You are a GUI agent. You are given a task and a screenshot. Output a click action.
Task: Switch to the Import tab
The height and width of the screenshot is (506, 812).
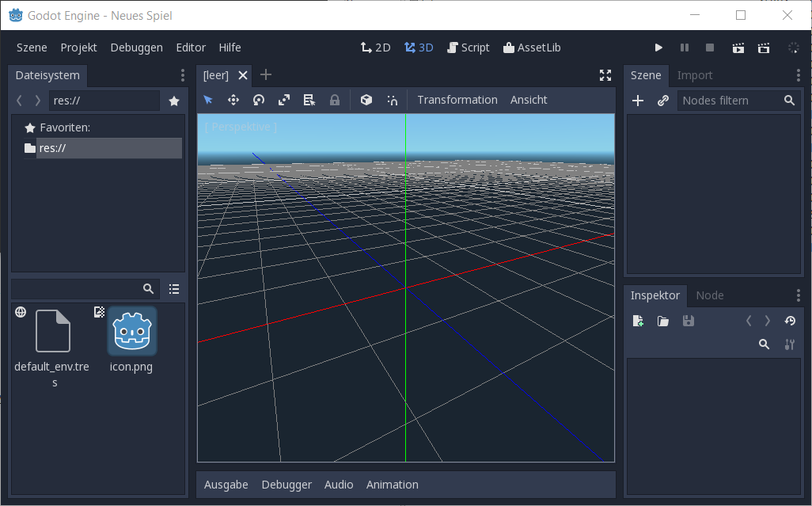(695, 75)
